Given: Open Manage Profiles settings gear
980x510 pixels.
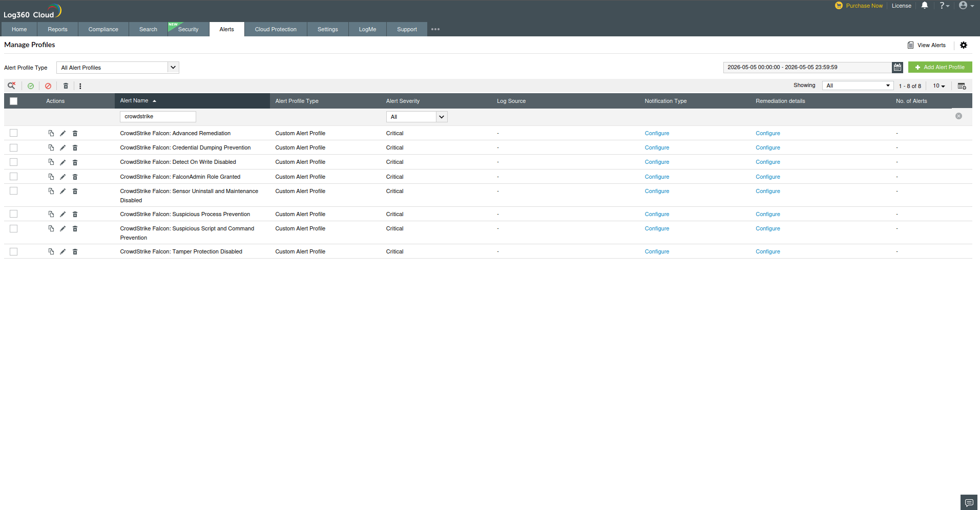Looking at the screenshot, I should (x=964, y=45).
